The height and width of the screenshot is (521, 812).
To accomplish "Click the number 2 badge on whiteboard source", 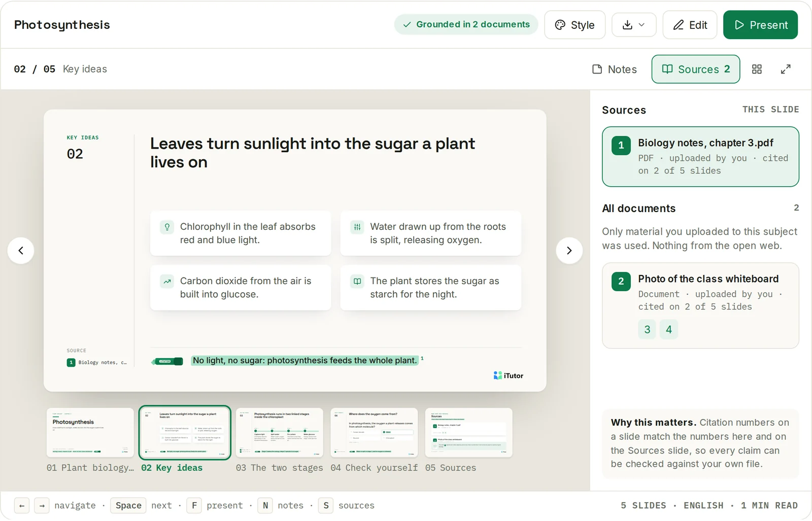I will point(621,281).
